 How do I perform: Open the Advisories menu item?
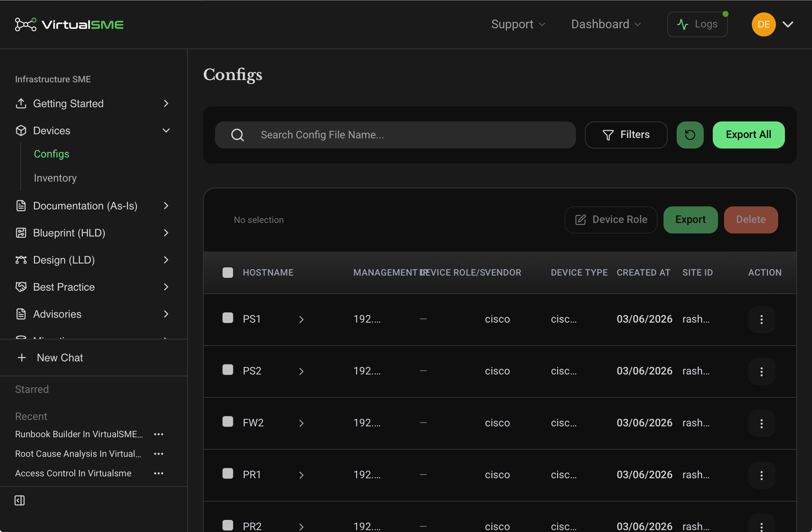pyautogui.click(x=93, y=314)
